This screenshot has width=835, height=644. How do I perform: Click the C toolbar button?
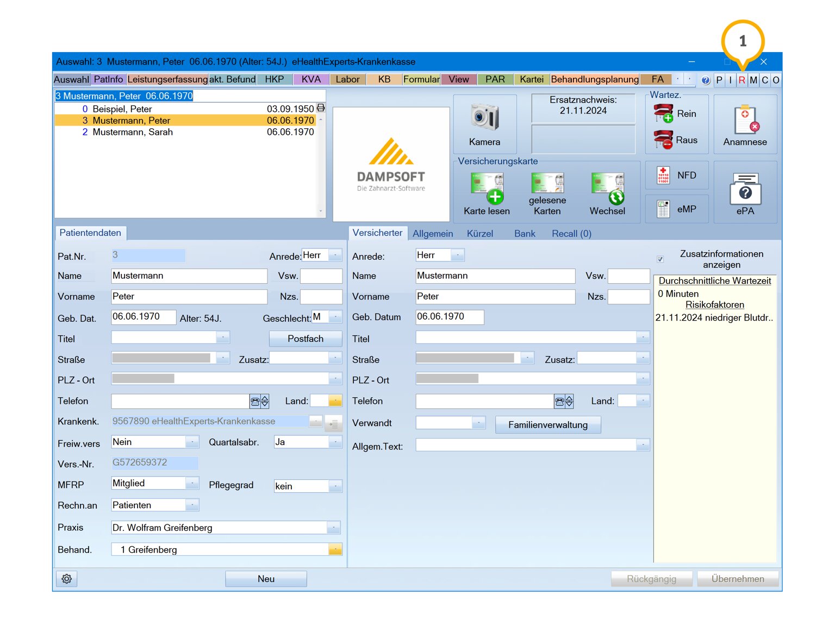(765, 80)
